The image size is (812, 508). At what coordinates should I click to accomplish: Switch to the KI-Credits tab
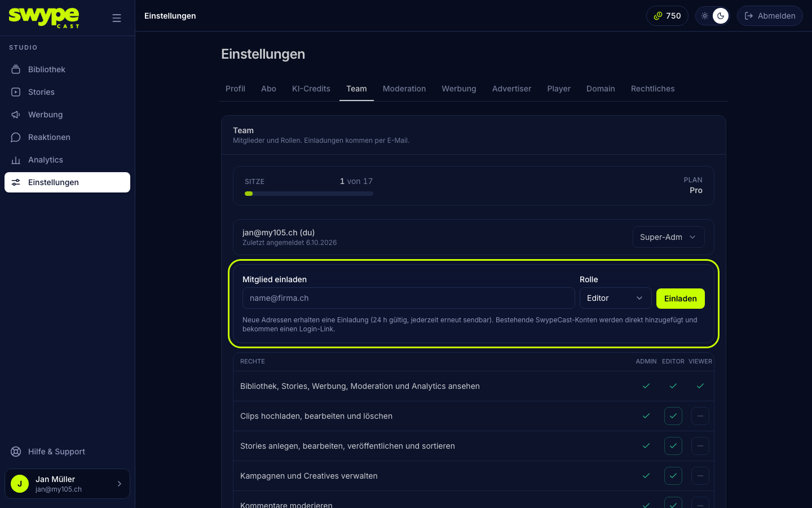pyautogui.click(x=311, y=89)
